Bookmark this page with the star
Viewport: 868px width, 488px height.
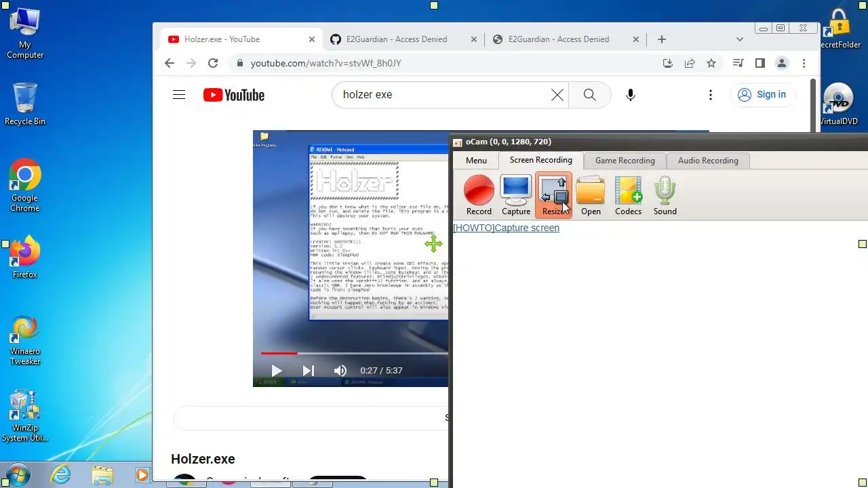click(711, 63)
